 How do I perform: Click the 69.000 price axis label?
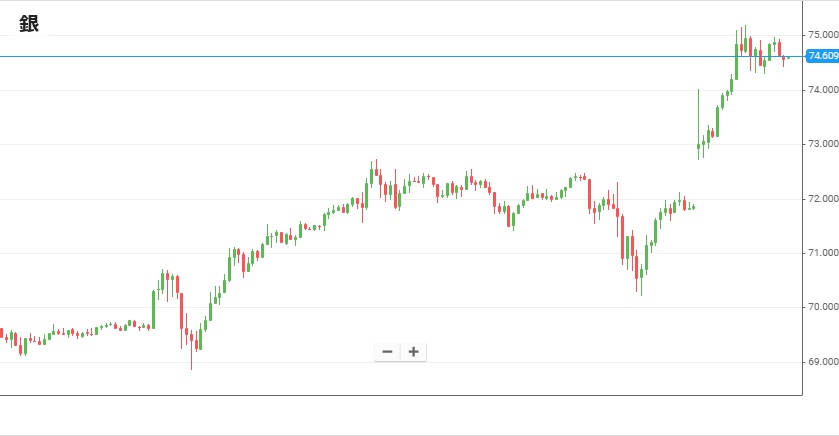pyautogui.click(x=822, y=361)
